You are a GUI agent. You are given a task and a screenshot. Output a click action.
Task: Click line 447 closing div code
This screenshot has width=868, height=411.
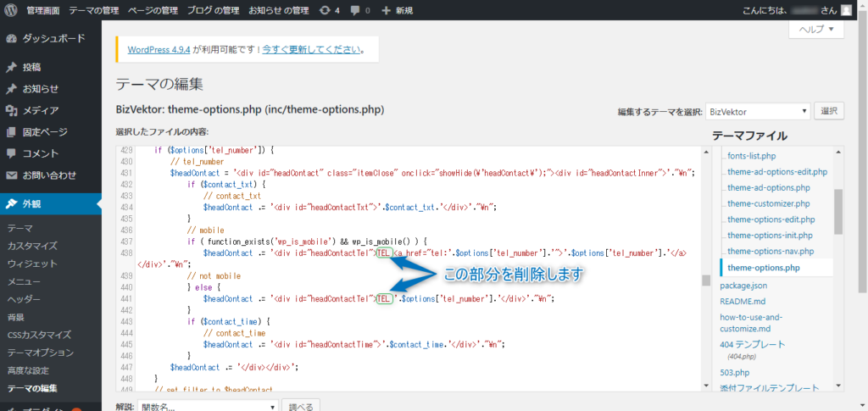coord(235,366)
